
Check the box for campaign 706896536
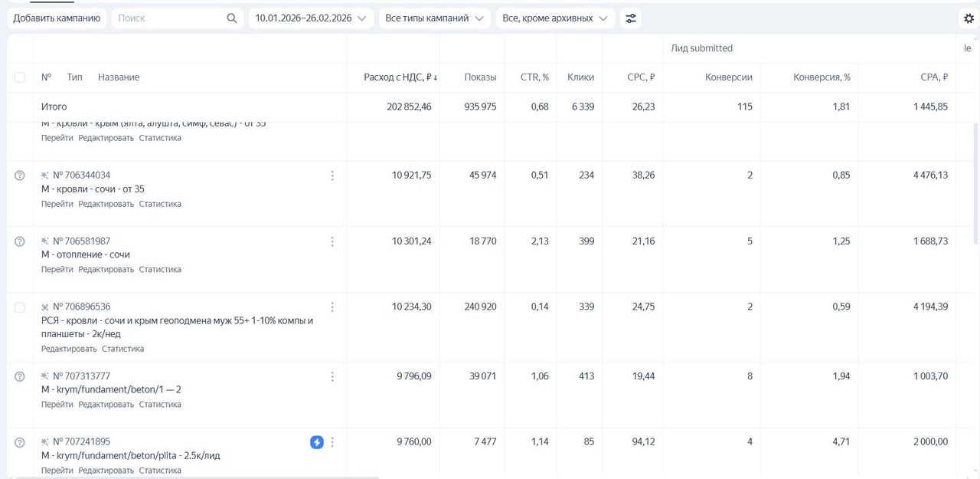[x=20, y=307]
